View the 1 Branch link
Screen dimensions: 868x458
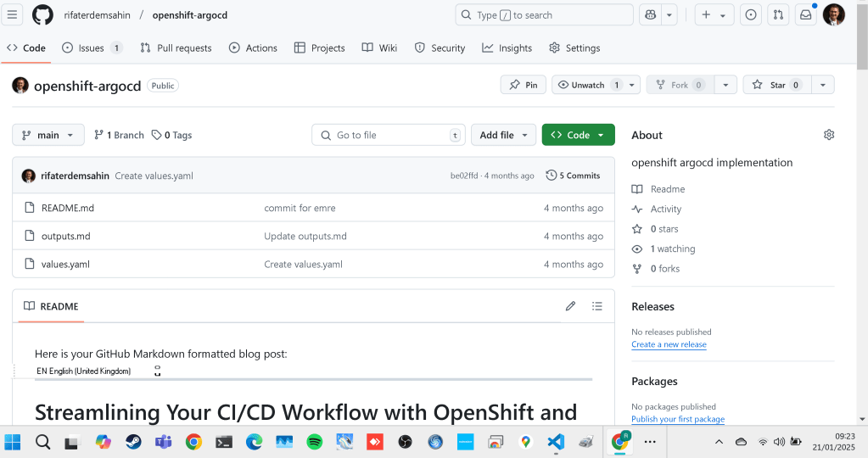coord(119,135)
